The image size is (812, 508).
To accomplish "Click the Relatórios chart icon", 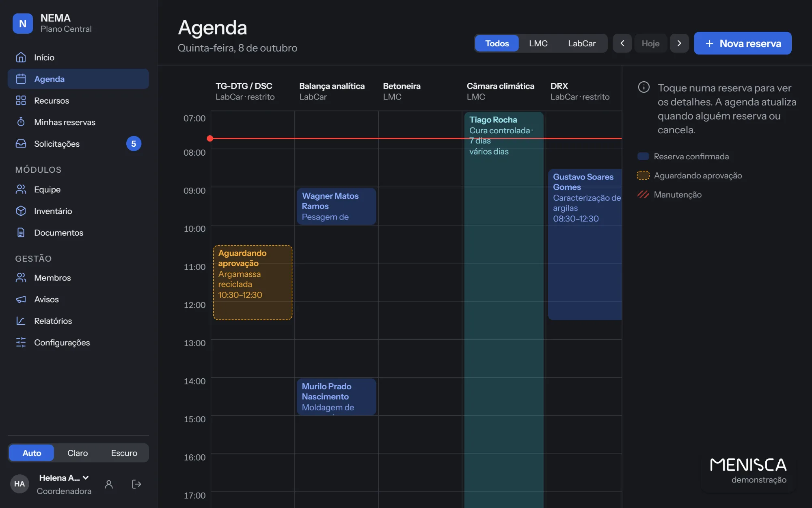I will (21, 321).
